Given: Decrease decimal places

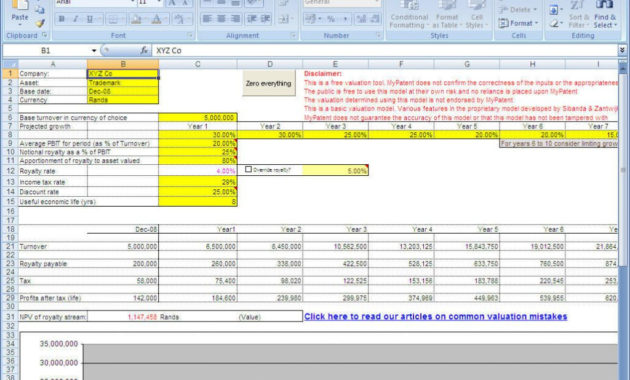Looking at the screenshot, I should click(x=375, y=19).
